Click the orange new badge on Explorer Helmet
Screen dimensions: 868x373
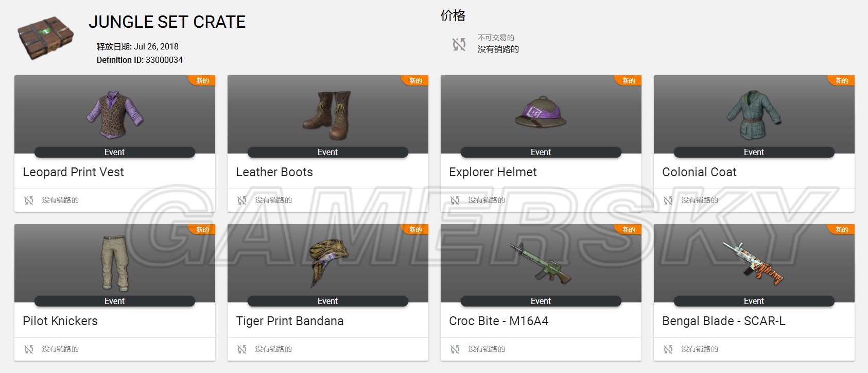pyautogui.click(x=628, y=80)
